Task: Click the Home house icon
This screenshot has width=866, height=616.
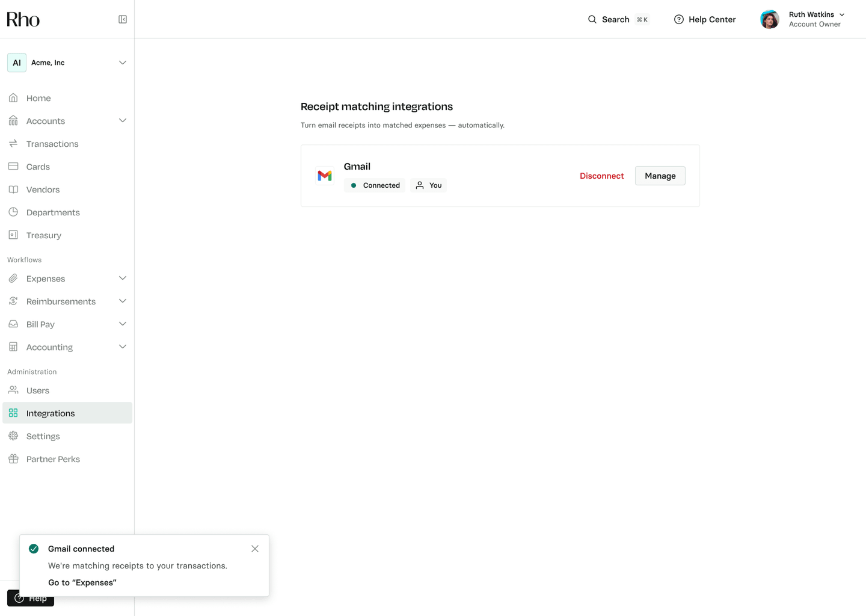Action: 13,98
